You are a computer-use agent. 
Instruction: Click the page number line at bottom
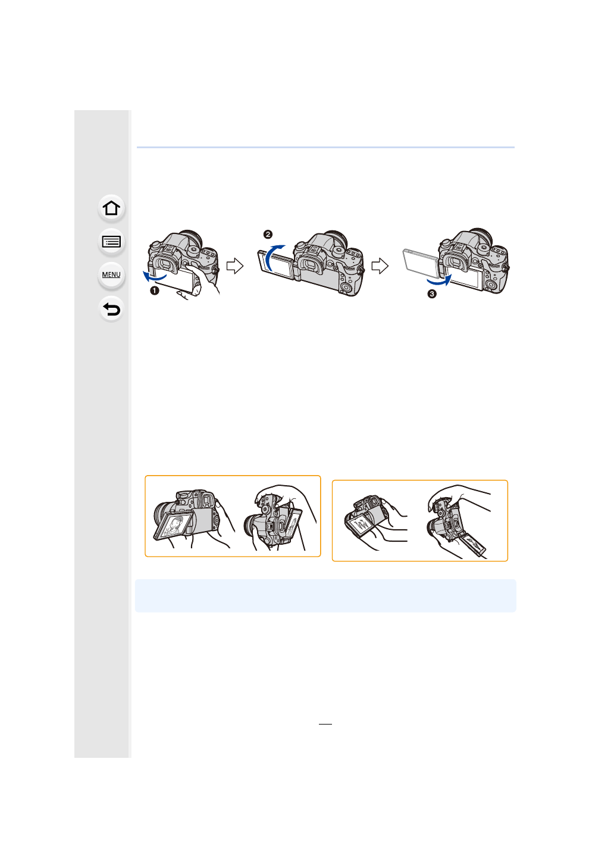(x=325, y=724)
